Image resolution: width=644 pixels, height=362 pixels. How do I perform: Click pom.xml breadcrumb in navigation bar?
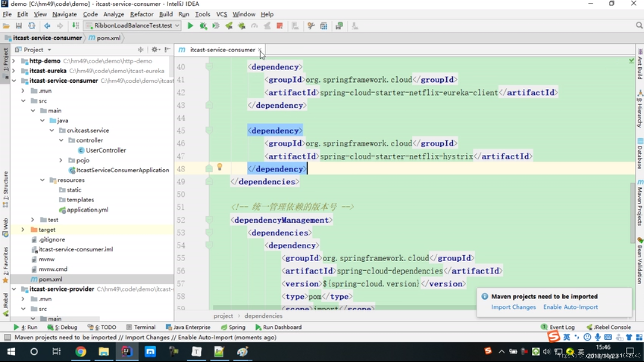pos(105,38)
